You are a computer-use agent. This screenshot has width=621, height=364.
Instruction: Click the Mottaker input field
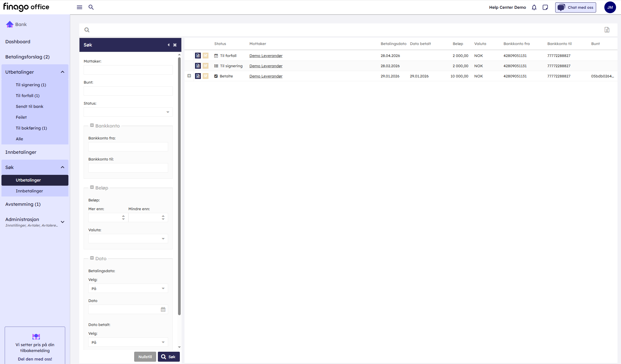click(128, 70)
